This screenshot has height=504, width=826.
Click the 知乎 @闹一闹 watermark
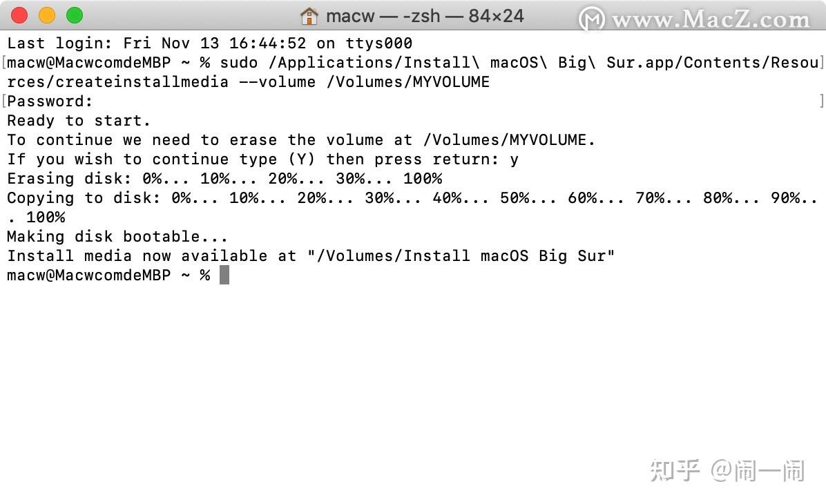pyautogui.click(x=727, y=470)
